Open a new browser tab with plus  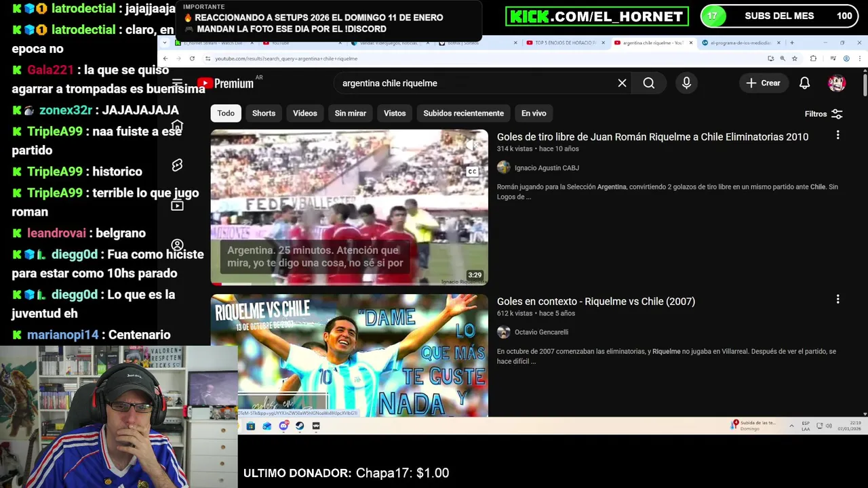coord(791,43)
